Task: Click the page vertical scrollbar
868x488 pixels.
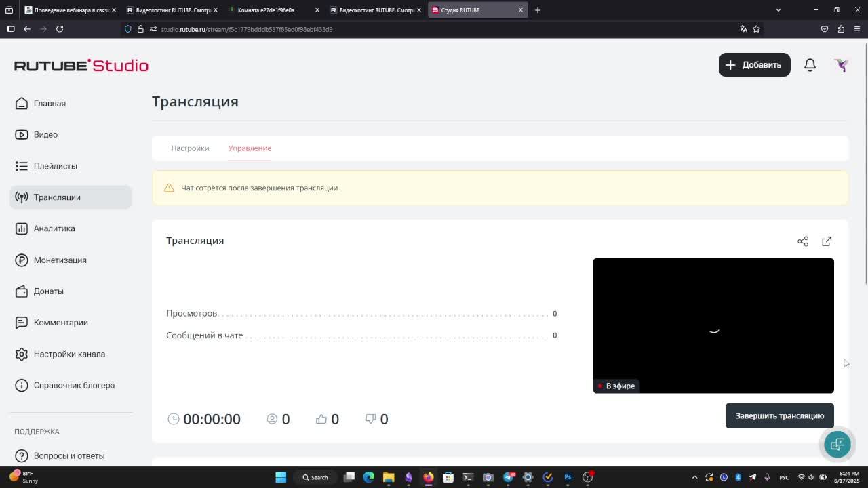Action: [865, 163]
